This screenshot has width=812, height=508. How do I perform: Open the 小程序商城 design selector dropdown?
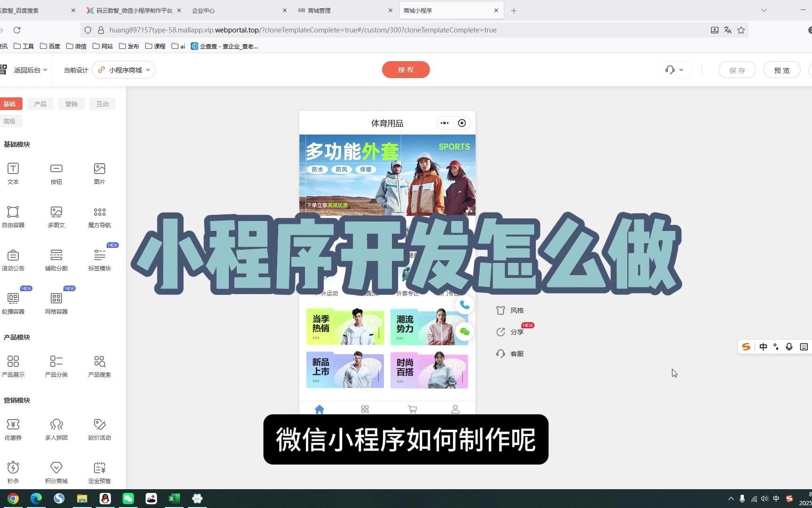point(124,70)
